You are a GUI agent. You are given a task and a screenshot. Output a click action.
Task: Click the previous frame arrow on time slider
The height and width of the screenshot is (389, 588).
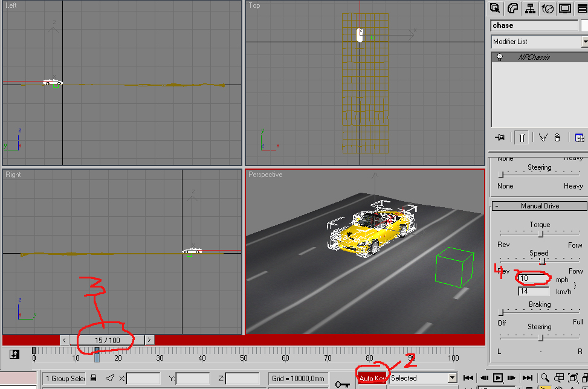click(x=65, y=340)
